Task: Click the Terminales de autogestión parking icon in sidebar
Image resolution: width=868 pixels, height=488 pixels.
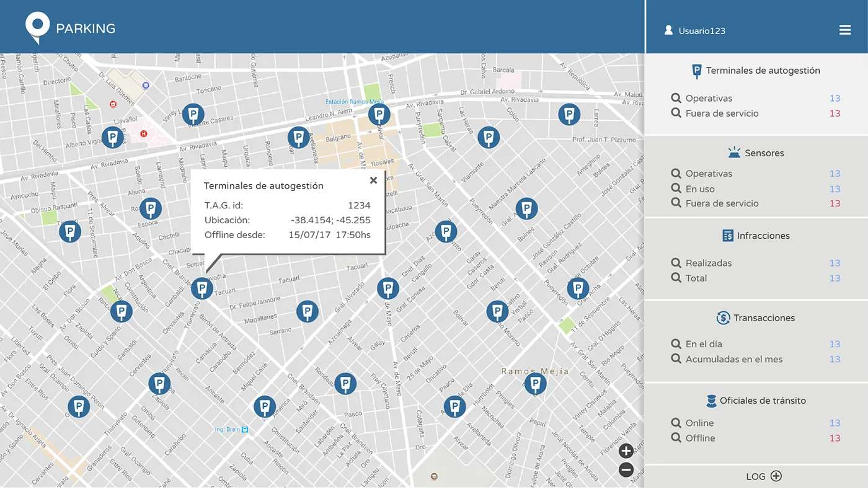Action: click(x=697, y=71)
